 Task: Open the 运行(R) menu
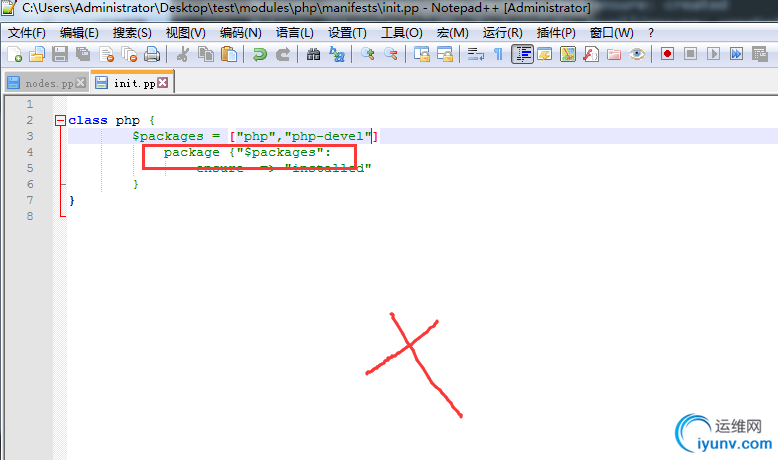pyautogui.click(x=503, y=33)
